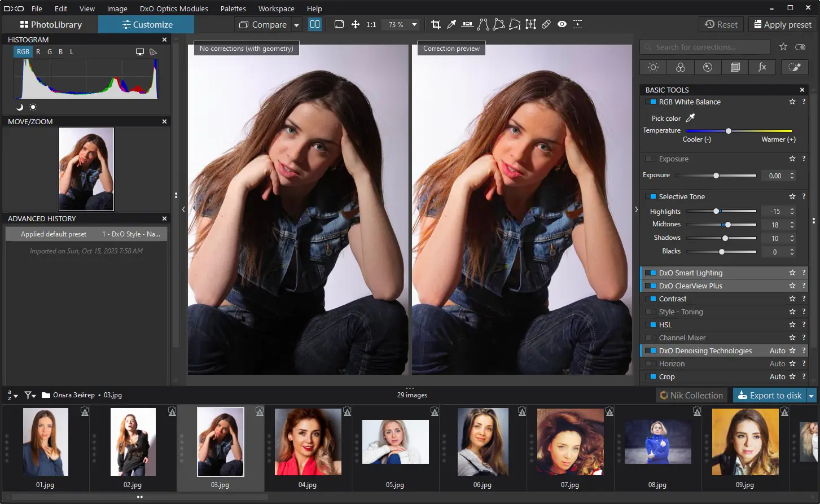The width and height of the screenshot is (820, 504).
Task: Enable side-by-side compare view
Action: click(x=315, y=24)
